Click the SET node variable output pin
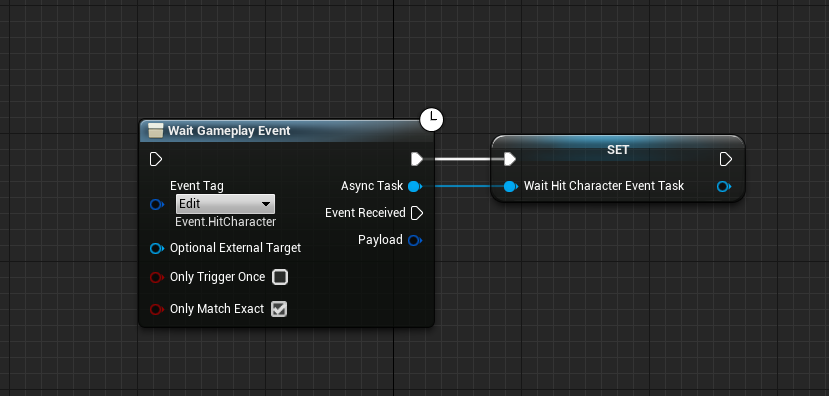 pos(724,186)
